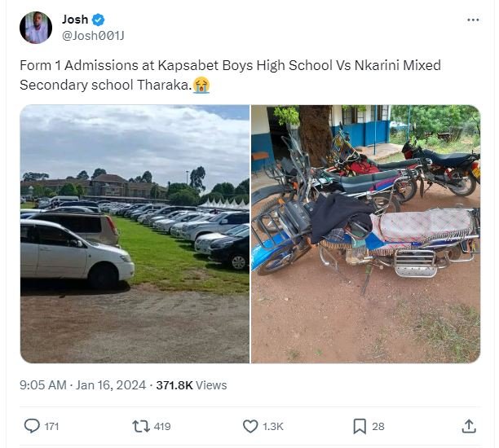Click the blue verified badge
The width and height of the screenshot is (499, 448).
tap(99, 20)
